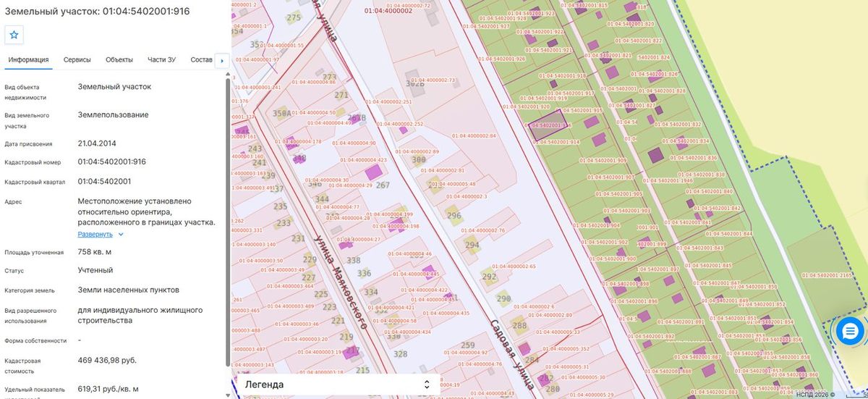868x399 pixels.
Task: Expand the address via Развернуть link
Action: pos(95,234)
